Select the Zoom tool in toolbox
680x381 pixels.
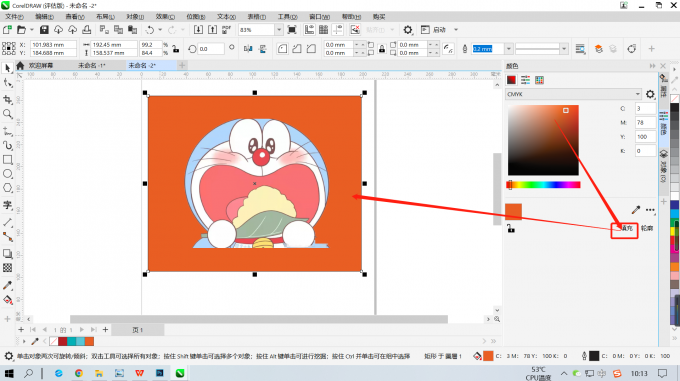[x=7, y=114]
